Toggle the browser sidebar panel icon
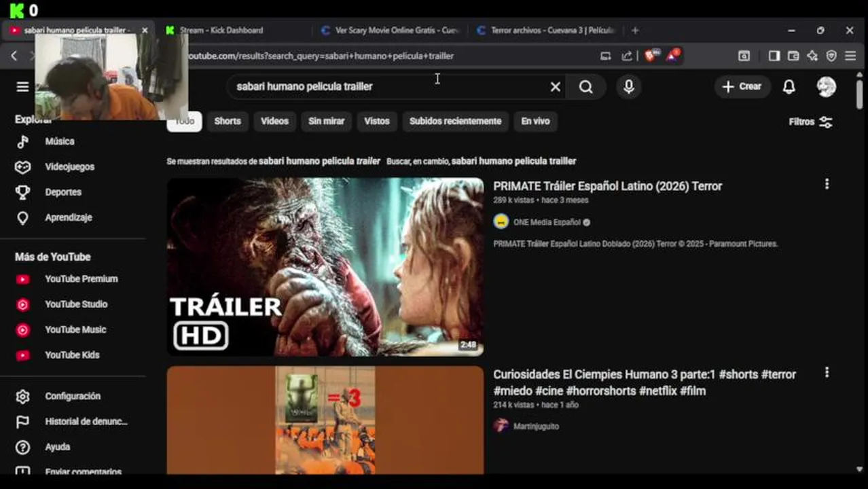Viewport: 868px width, 489px height. coord(774,56)
